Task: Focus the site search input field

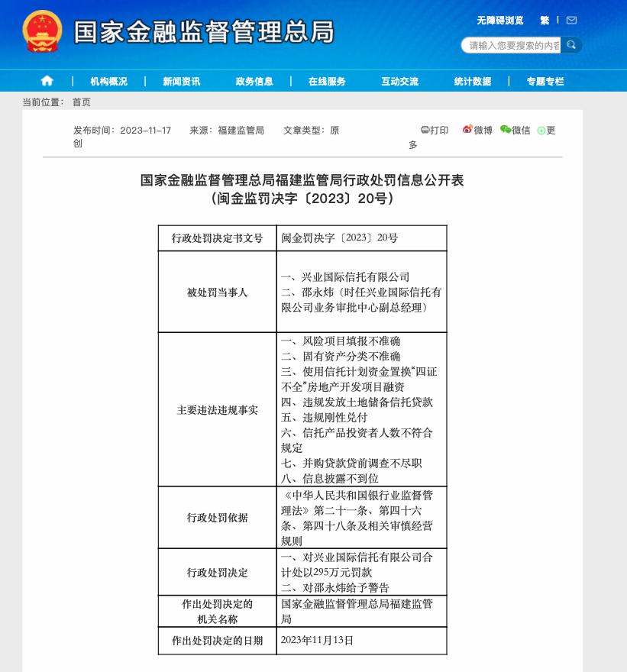Action: tap(511, 45)
